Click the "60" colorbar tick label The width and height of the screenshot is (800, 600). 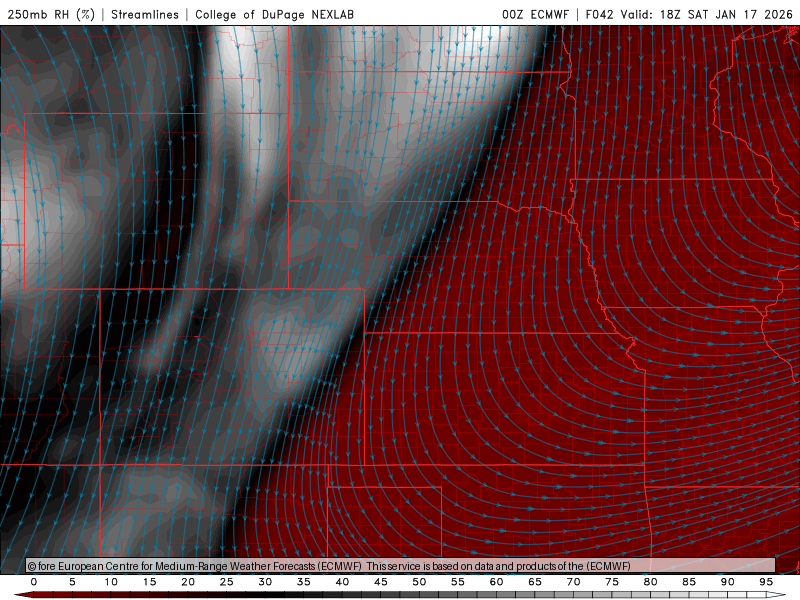coord(496,582)
